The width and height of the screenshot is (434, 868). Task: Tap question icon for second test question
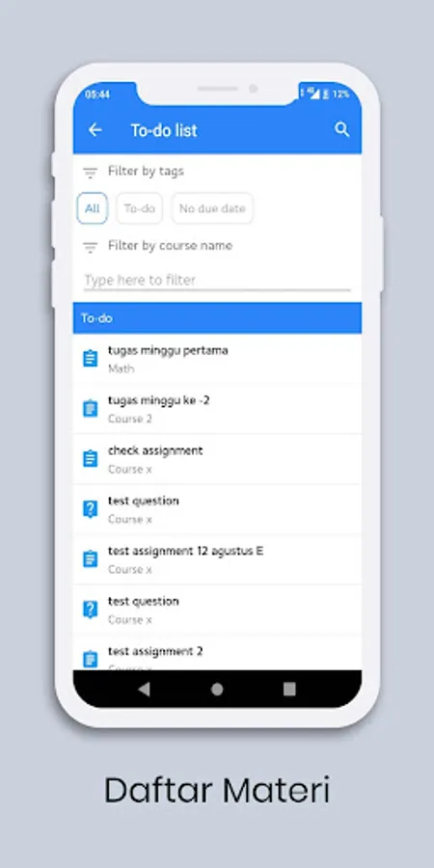tap(91, 610)
